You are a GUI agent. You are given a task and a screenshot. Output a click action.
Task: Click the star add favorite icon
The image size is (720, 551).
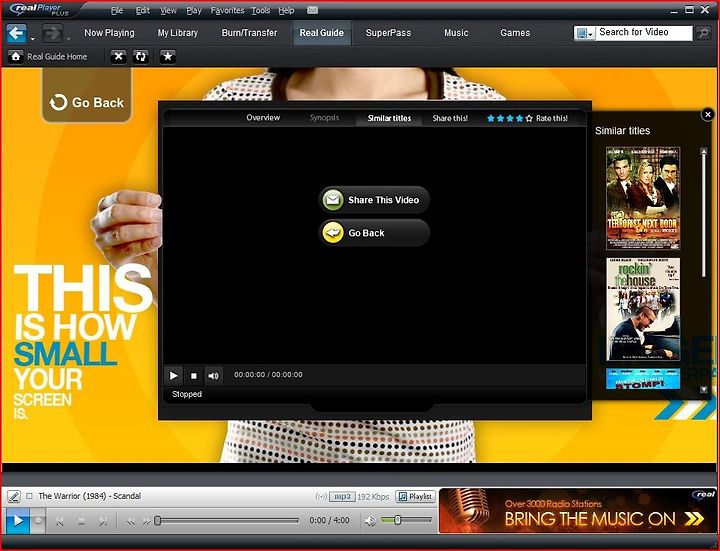point(168,57)
